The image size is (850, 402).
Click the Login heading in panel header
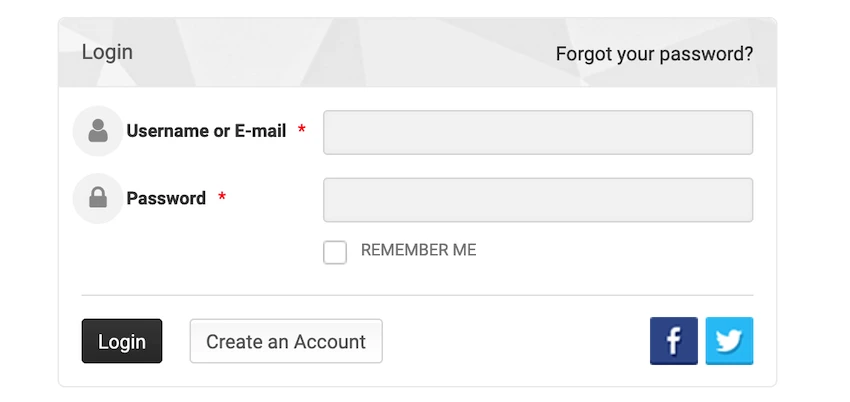point(107,52)
